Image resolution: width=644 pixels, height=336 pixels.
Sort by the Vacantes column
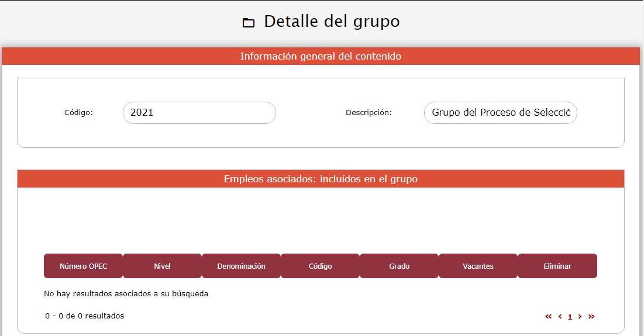tap(478, 266)
